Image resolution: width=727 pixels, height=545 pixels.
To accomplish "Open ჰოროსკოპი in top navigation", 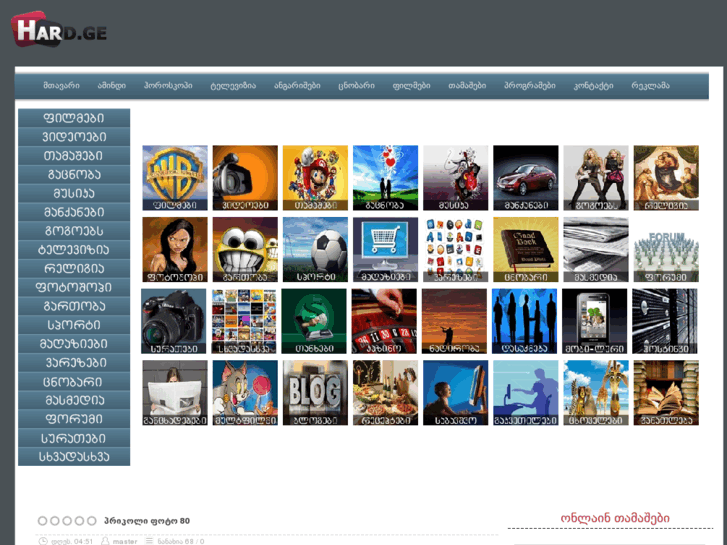I will [x=168, y=85].
